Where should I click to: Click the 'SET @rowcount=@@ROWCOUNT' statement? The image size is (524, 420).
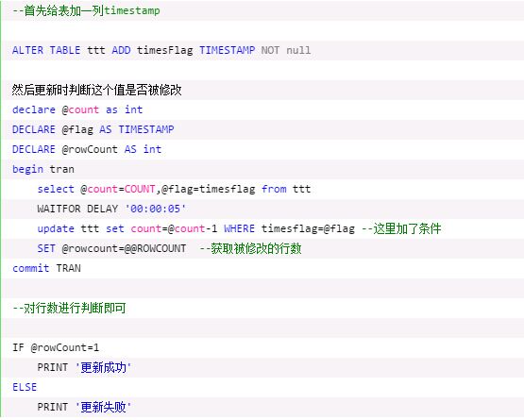pos(111,248)
